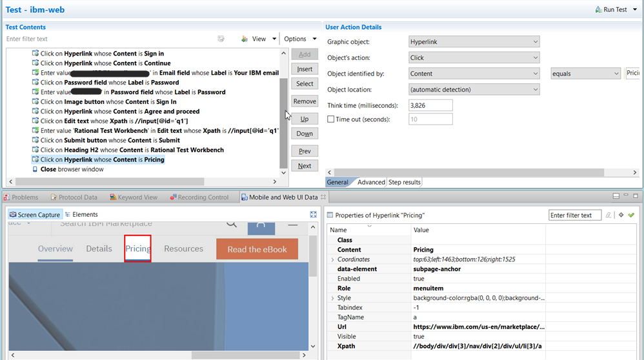Open the Protocol Data tab

click(x=74, y=197)
